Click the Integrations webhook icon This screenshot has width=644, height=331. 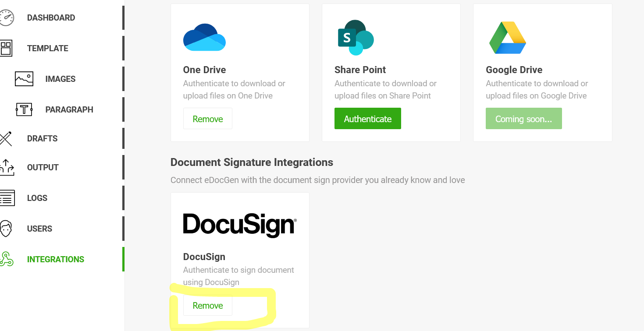(x=7, y=259)
